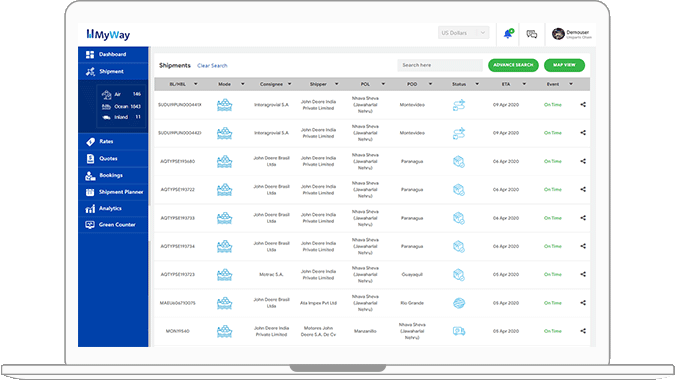Click On Time event for MON19540 row
Screen dimensions: 675x380
[553, 331]
